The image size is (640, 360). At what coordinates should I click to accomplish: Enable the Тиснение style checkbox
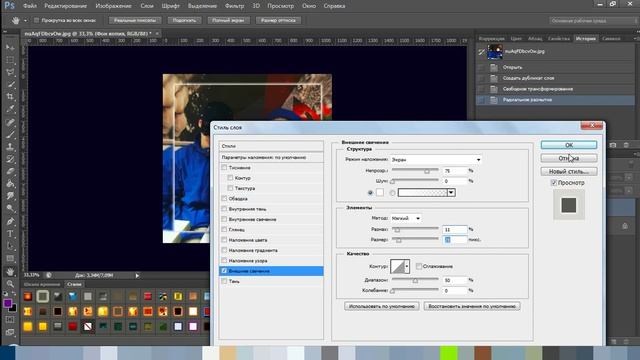(224, 167)
